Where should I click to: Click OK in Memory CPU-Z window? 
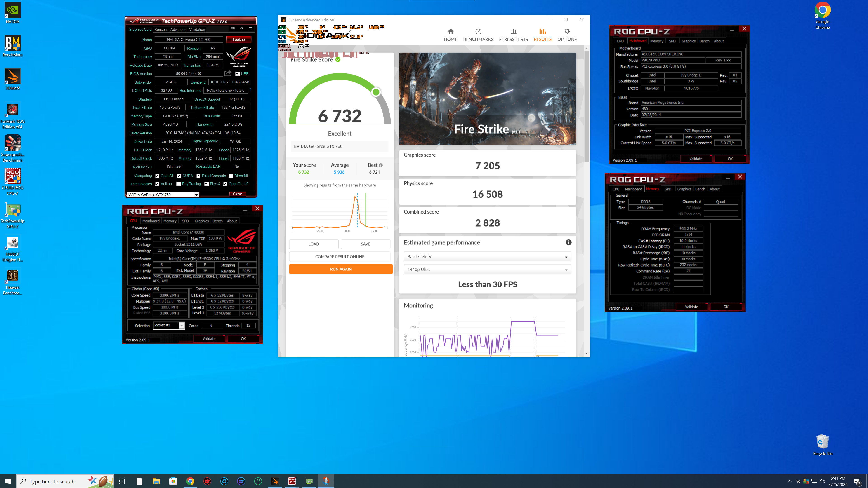coord(726,307)
